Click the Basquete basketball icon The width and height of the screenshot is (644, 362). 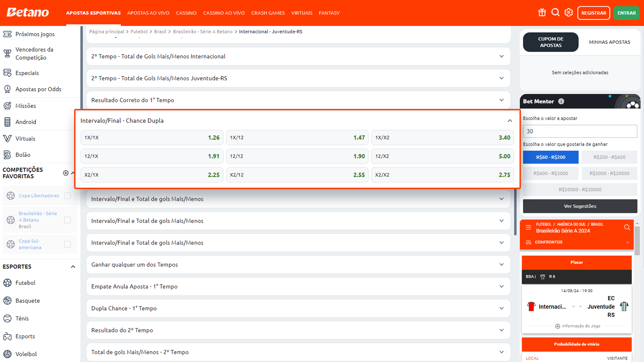click(7, 301)
